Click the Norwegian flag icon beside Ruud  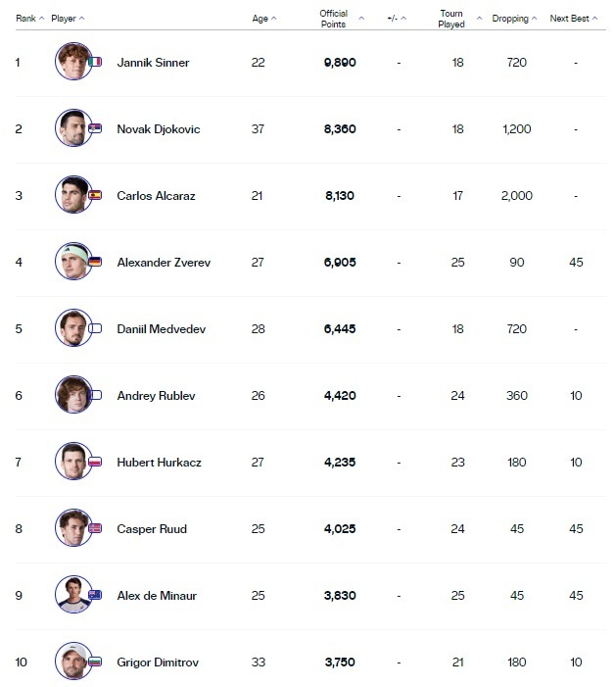pos(95,528)
